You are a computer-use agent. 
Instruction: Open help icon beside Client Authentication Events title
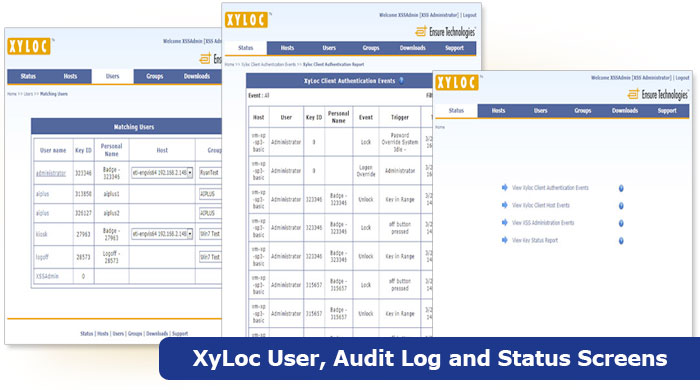401,80
